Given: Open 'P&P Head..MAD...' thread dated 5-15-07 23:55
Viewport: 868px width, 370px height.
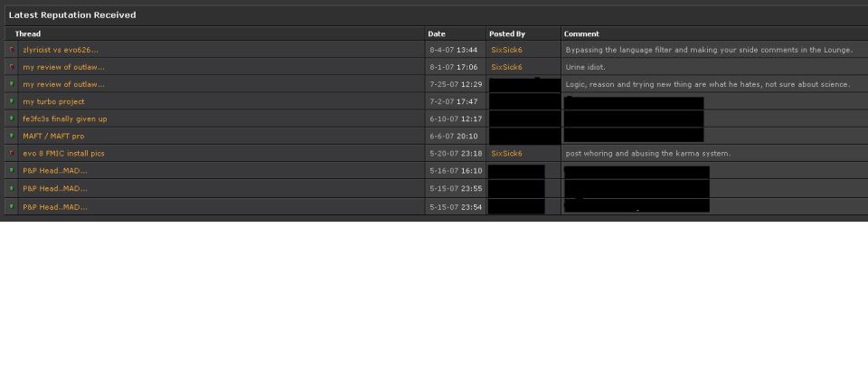Looking at the screenshot, I should (55, 188).
